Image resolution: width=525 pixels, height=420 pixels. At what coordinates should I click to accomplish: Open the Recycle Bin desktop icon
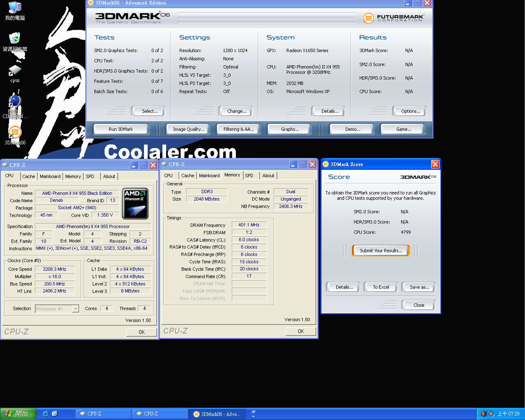[15, 42]
